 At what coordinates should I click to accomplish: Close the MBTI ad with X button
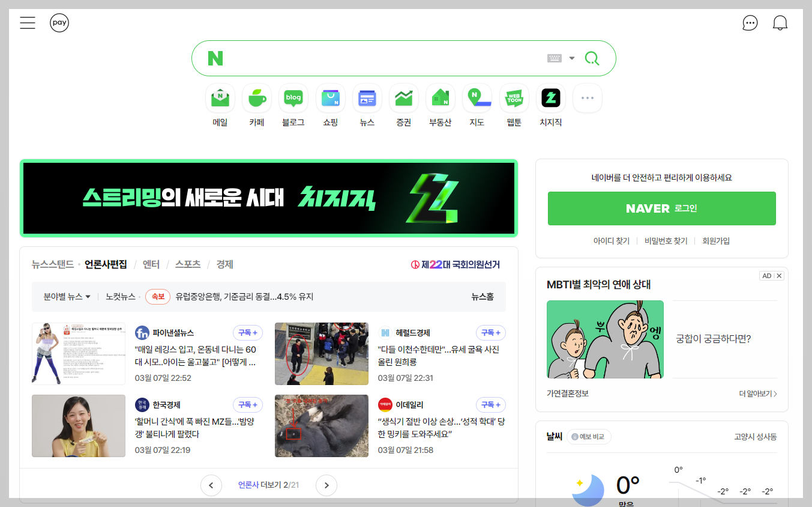click(780, 276)
